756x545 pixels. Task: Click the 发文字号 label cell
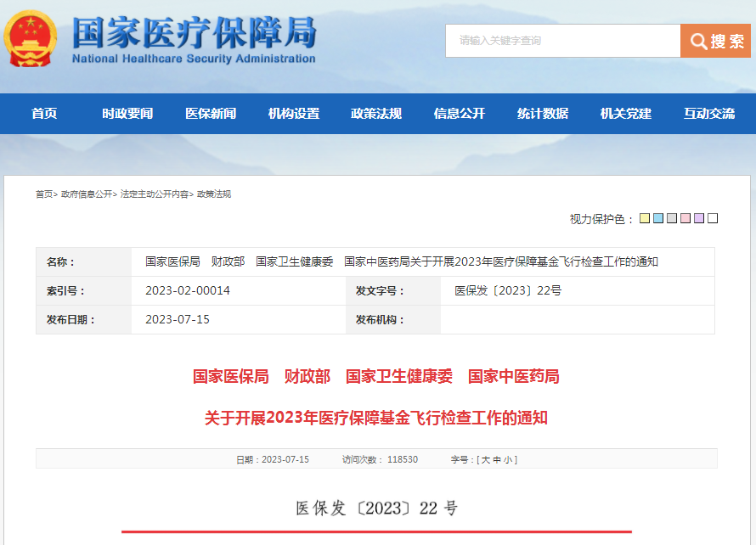[393, 290]
